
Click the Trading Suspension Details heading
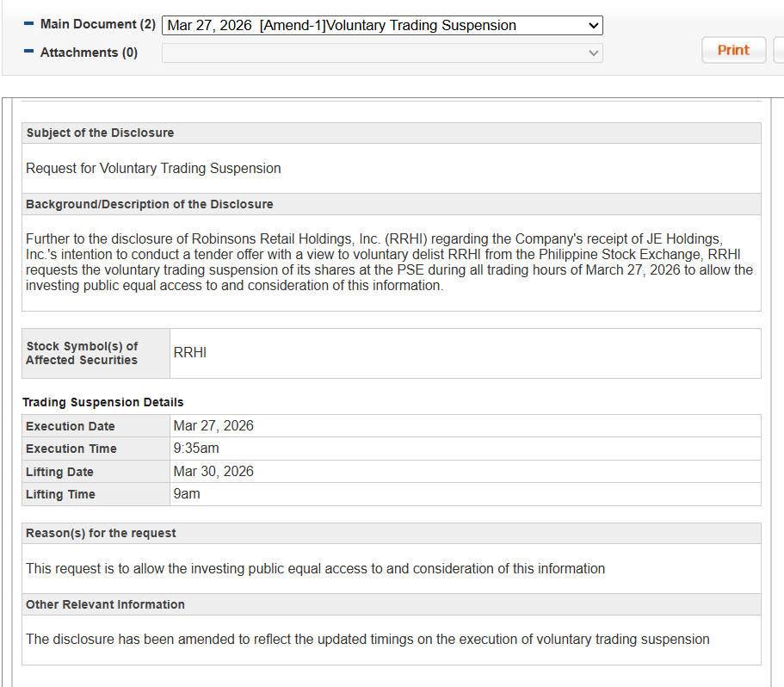[x=102, y=402]
